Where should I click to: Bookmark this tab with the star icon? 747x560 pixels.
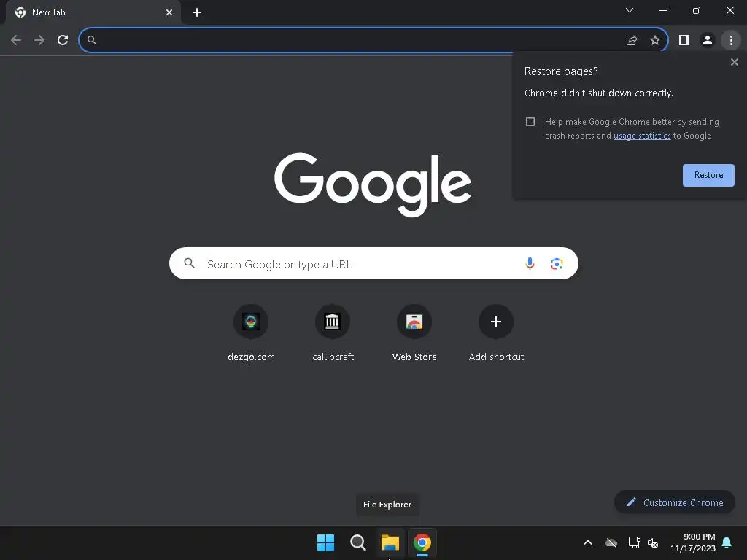pos(655,41)
